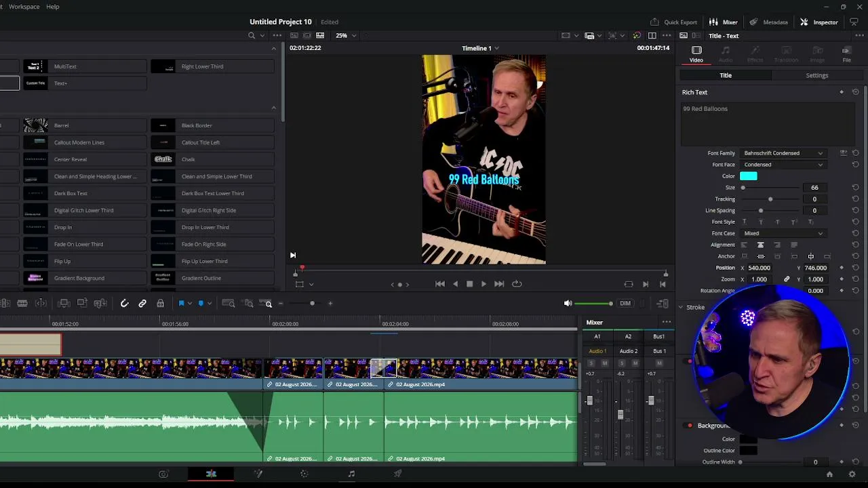Add a timeline flag
868x488 pixels.
coord(181,304)
